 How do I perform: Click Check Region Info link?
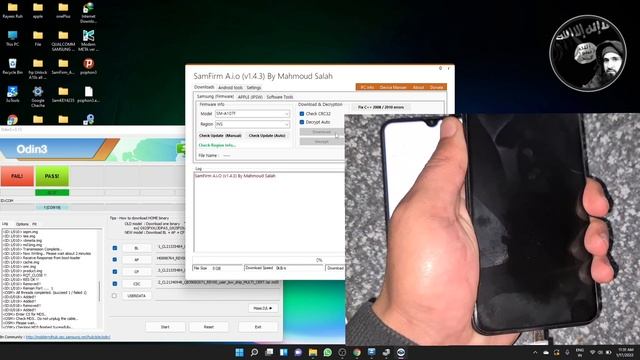(x=217, y=145)
